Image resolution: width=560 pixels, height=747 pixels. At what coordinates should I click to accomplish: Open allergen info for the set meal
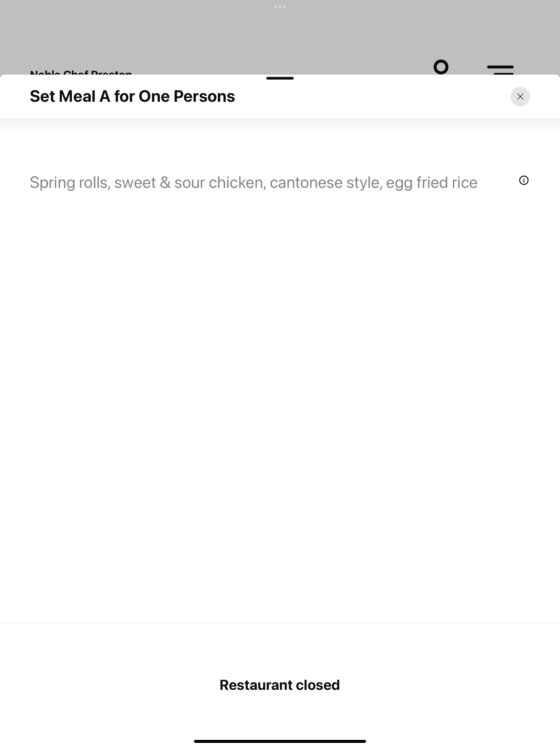click(x=524, y=180)
